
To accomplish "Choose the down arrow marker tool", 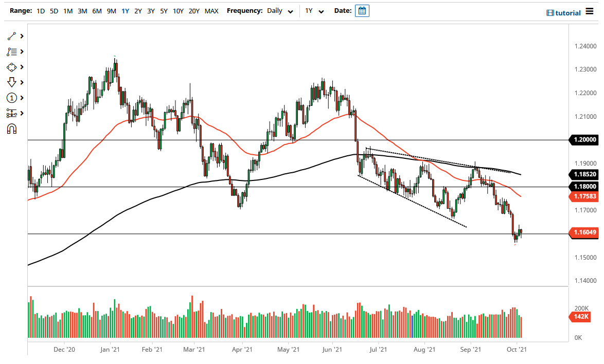I will (x=11, y=82).
